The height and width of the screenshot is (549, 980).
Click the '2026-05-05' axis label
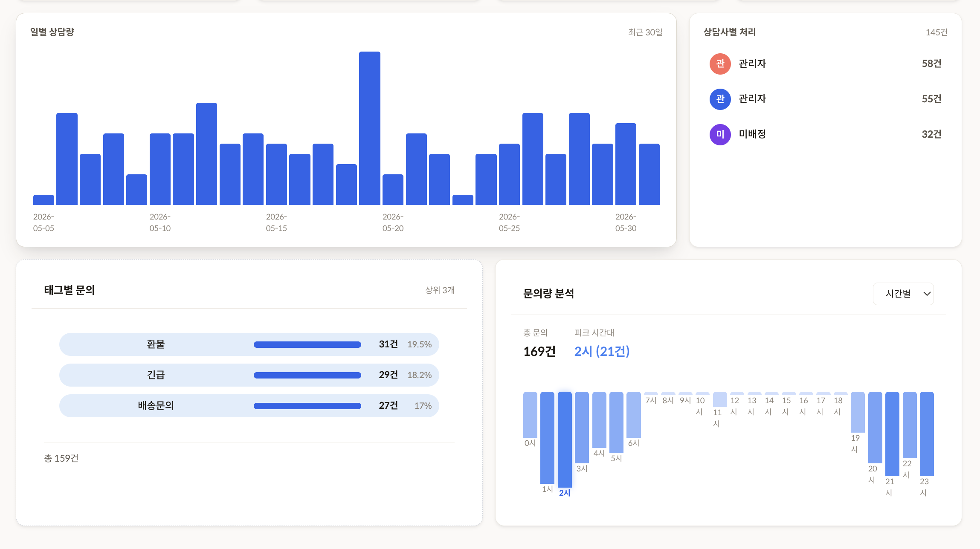(x=43, y=222)
